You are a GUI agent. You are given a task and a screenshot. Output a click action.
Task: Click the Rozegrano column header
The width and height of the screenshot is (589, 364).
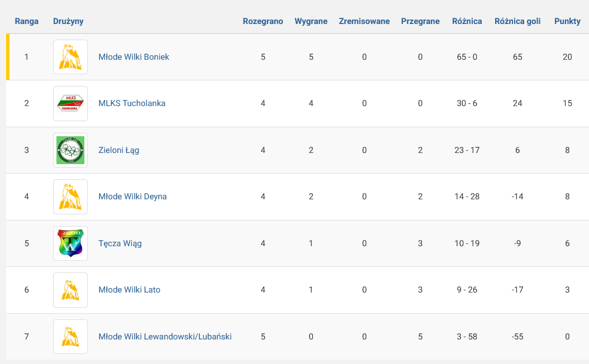[263, 21]
